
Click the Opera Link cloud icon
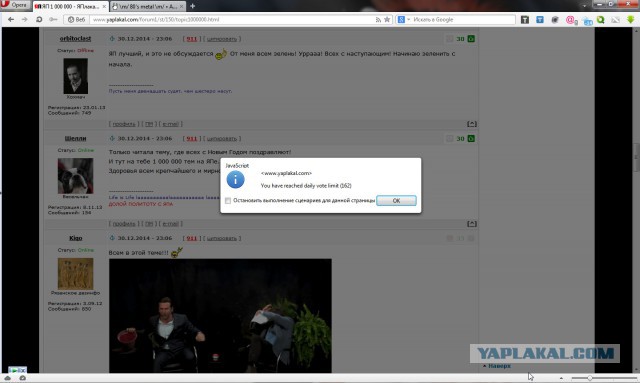tap(7, 378)
